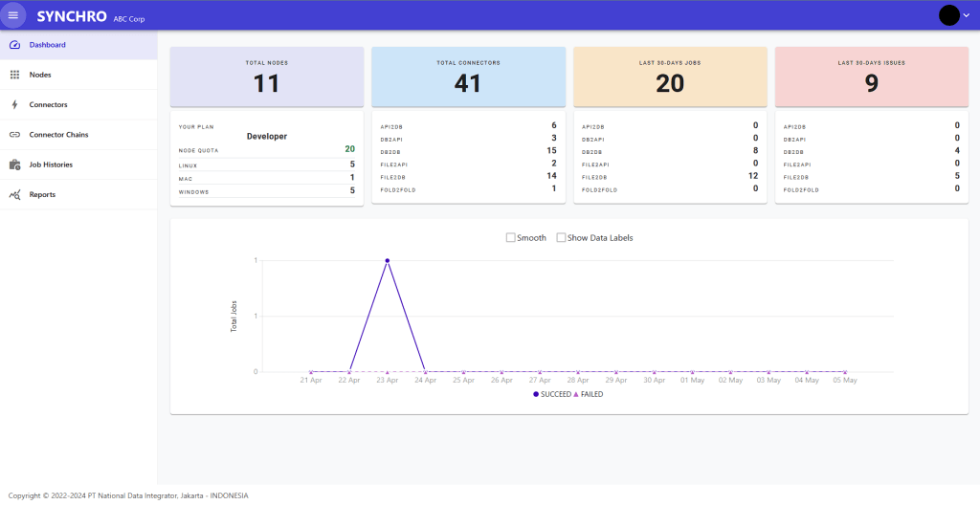Viewport: 980px width, 505px height.
Task: Click the Developer plan name
Action: pos(267,136)
